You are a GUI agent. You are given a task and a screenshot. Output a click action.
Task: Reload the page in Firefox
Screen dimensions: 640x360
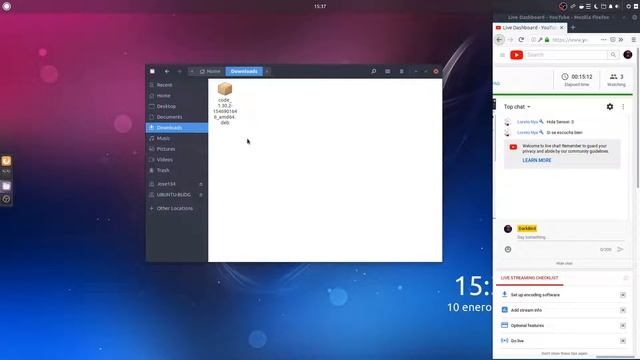521,40
